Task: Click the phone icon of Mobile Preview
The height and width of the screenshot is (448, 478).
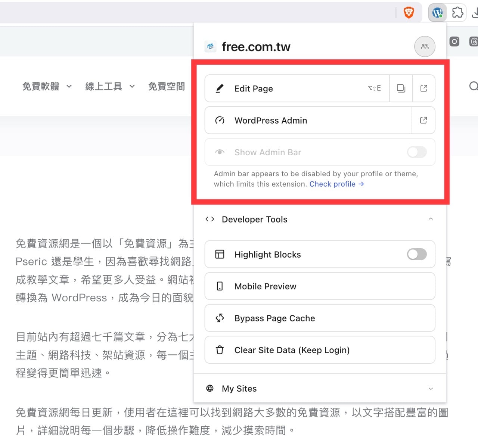Action: (x=220, y=286)
